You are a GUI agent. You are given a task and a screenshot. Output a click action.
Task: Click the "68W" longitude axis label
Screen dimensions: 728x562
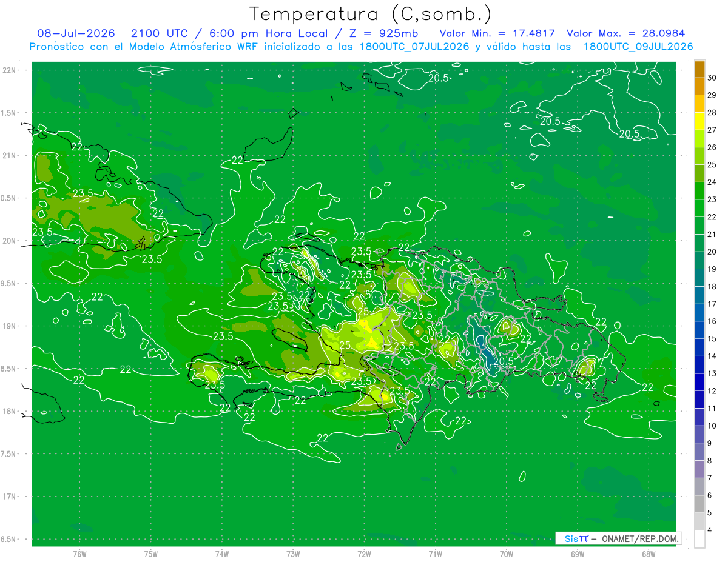pyautogui.click(x=649, y=554)
